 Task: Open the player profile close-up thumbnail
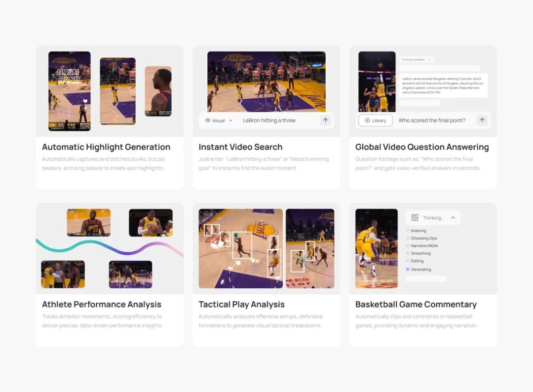[x=158, y=91]
